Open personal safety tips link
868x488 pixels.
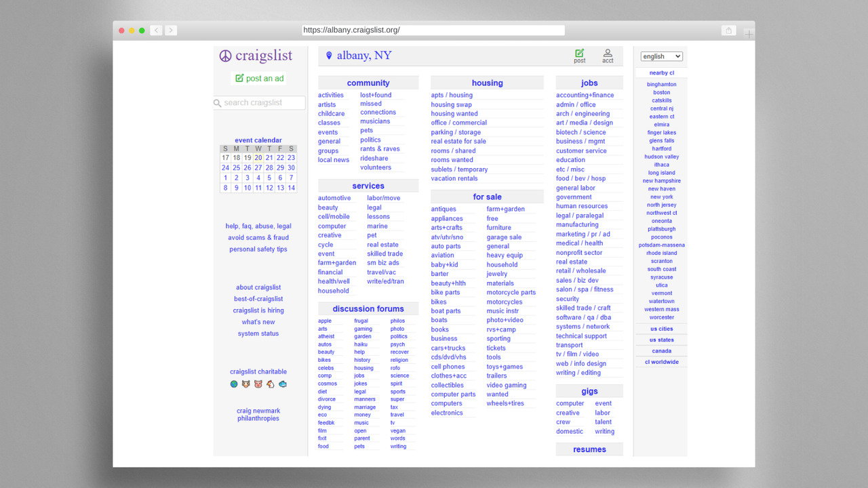pos(258,249)
